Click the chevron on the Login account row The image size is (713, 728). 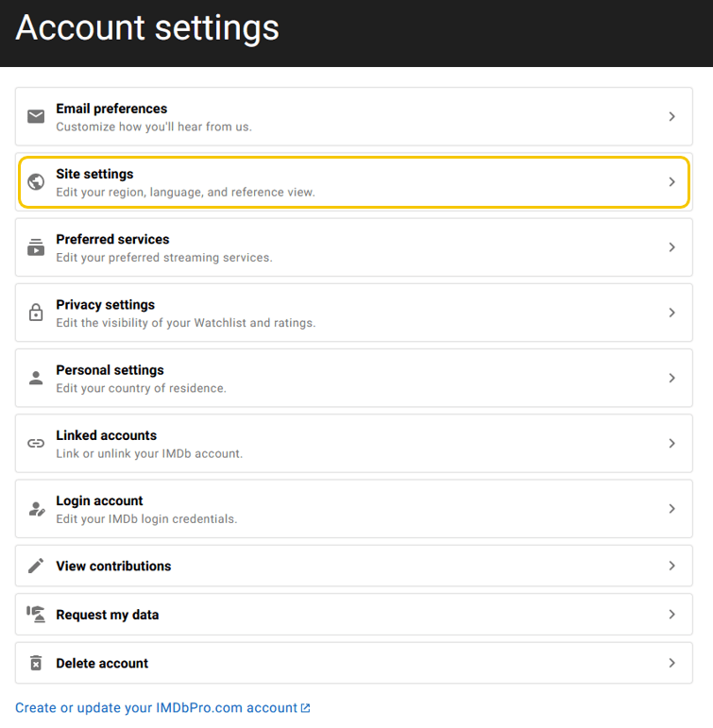pos(671,509)
